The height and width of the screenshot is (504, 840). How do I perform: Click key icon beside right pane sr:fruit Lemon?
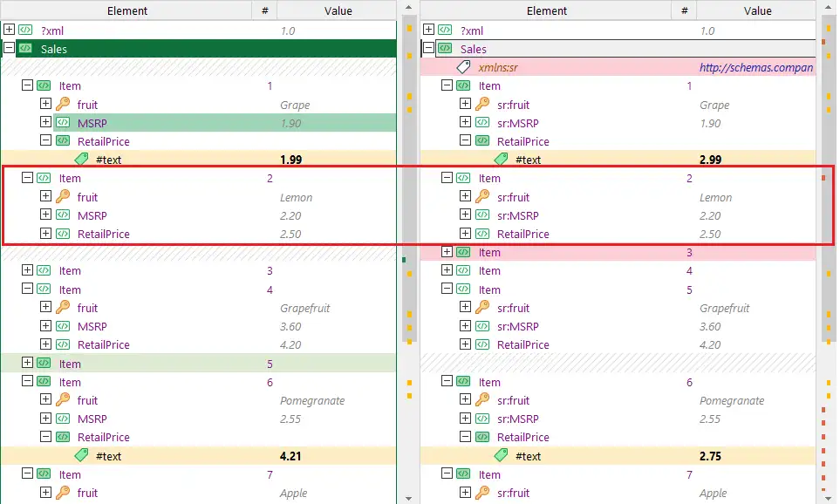[482, 196]
